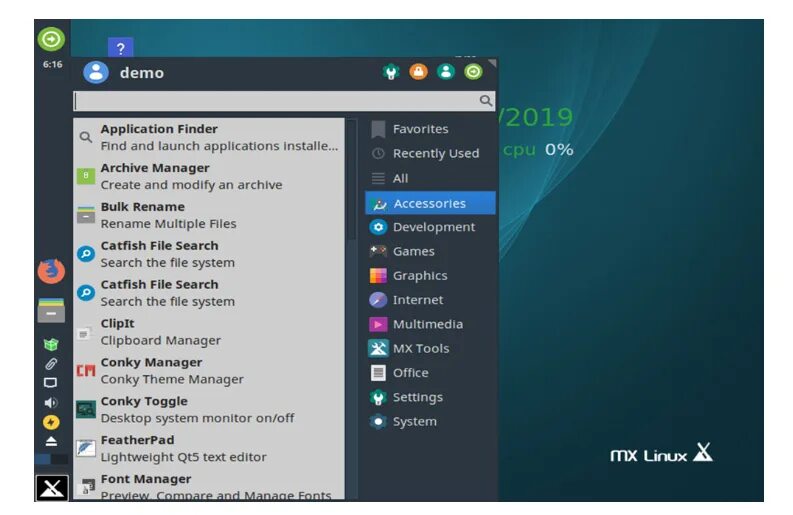Click the yellow power manager tray icon
The width and height of the screenshot is (793, 515).
coord(51,422)
